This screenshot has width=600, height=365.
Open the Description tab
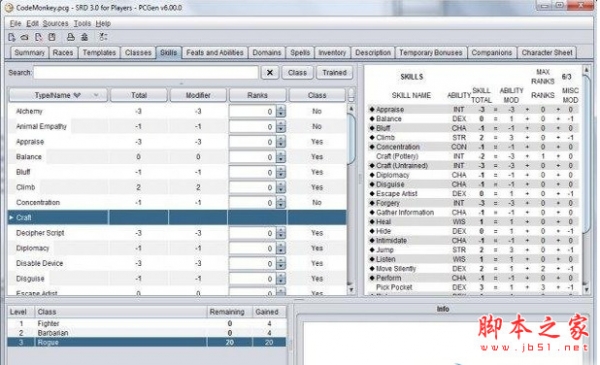373,53
